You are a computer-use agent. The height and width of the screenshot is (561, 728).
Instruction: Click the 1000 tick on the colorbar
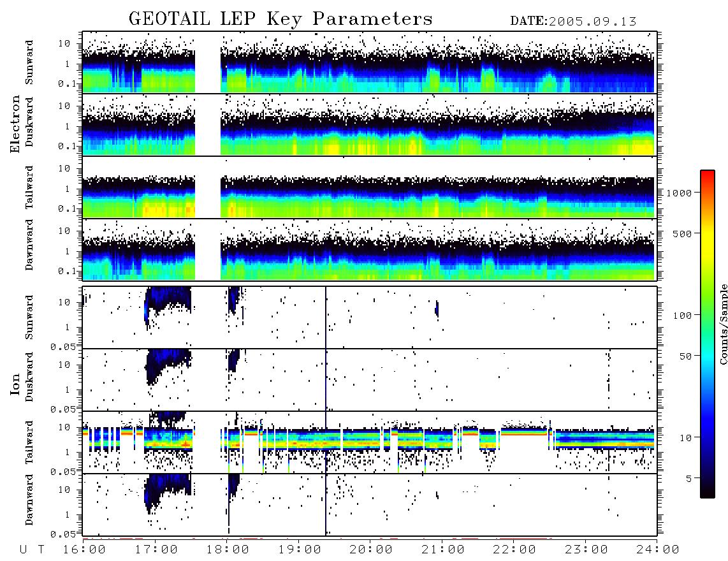(680, 193)
